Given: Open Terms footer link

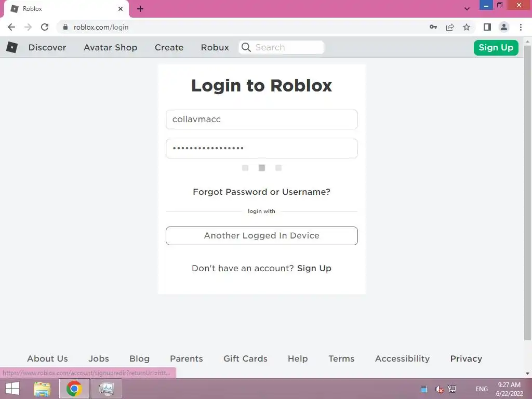Looking at the screenshot, I should [341, 358].
